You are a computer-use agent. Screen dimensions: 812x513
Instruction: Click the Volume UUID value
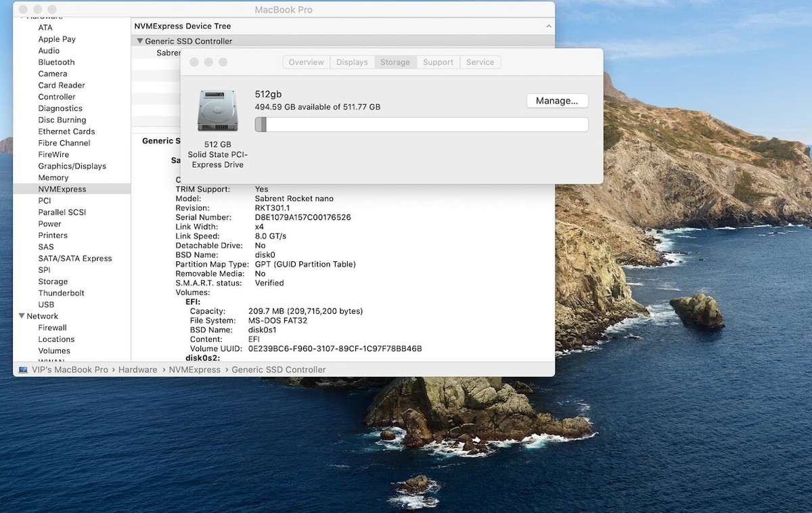pyautogui.click(x=335, y=349)
